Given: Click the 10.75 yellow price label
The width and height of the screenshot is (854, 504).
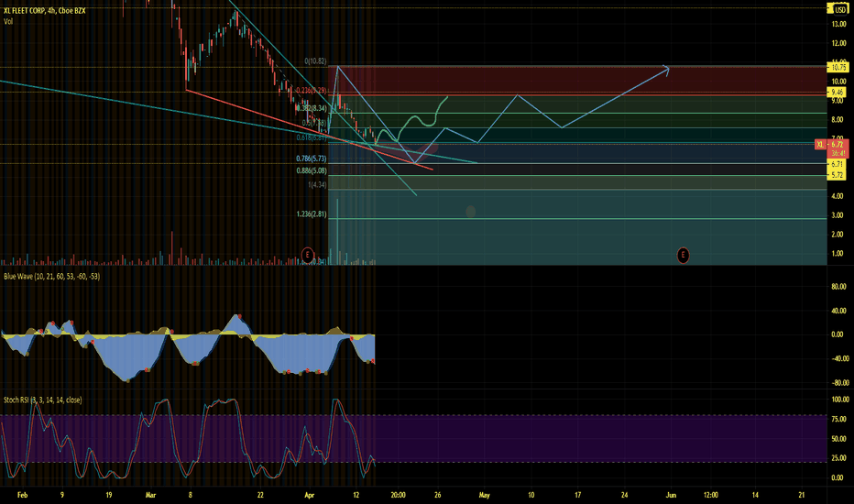Looking at the screenshot, I should pos(838,68).
